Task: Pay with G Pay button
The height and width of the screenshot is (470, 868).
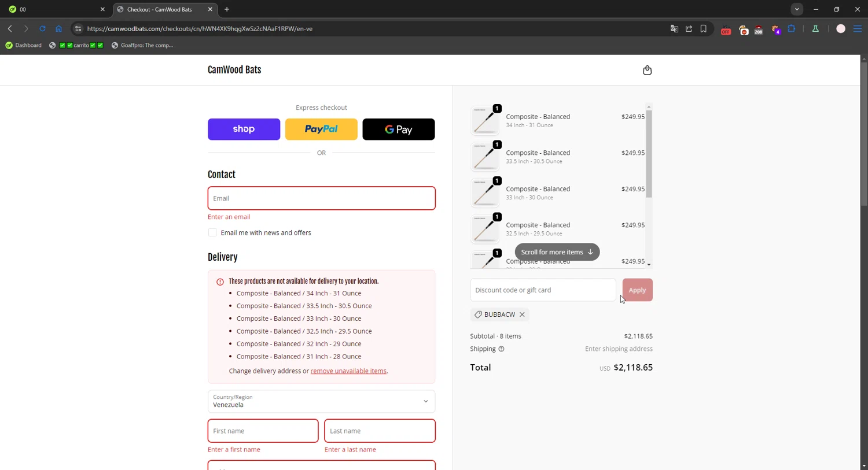Action: click(x=398, y=129)
